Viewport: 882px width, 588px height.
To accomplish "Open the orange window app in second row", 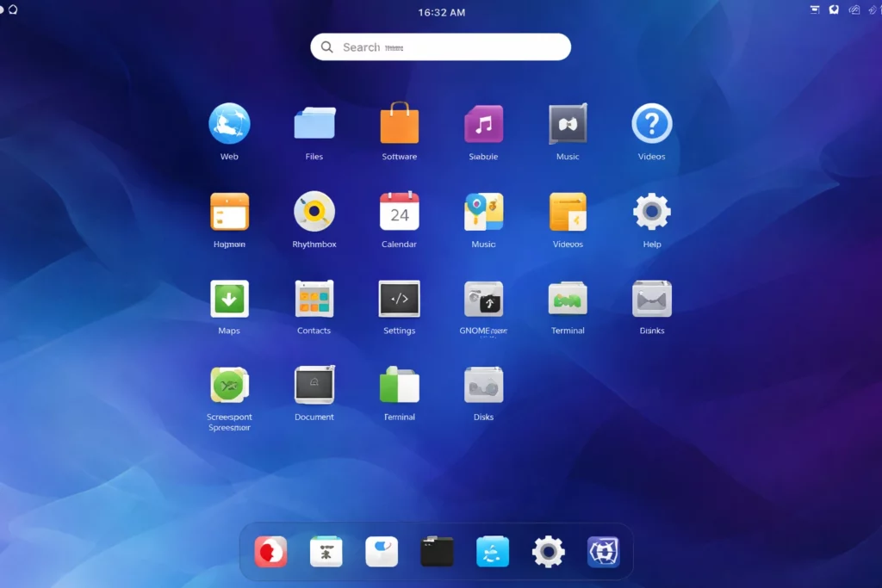I will 229,212.
